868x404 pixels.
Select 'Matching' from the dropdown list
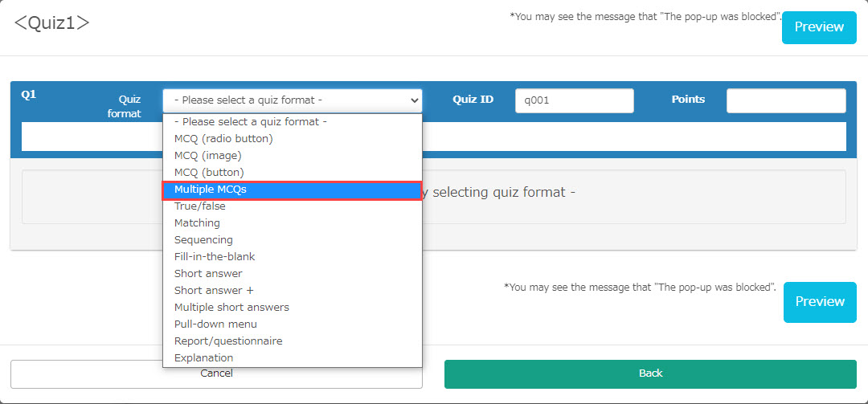click(197, 223)
